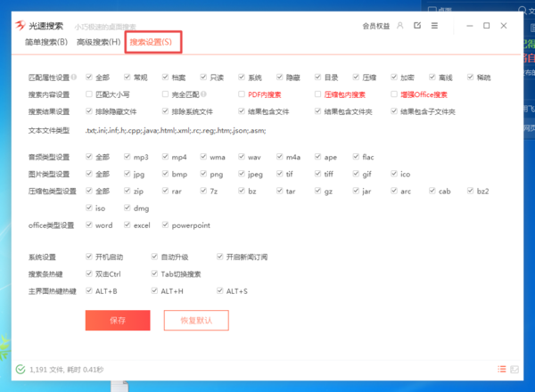Image resolution: width=535 pixels, height=392 pixels.
Task: Click 恢复默认 restore defaults button
Action: pyautogui.click(x=196, y=320)
